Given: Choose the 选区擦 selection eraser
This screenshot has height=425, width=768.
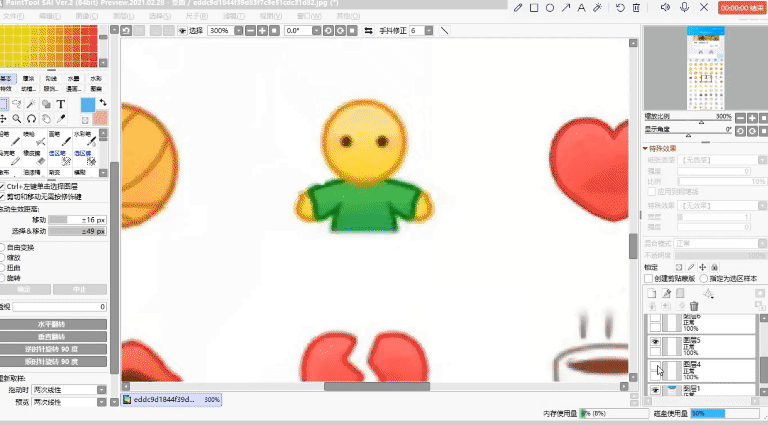Looking at the screenshot, I should 85,158.
